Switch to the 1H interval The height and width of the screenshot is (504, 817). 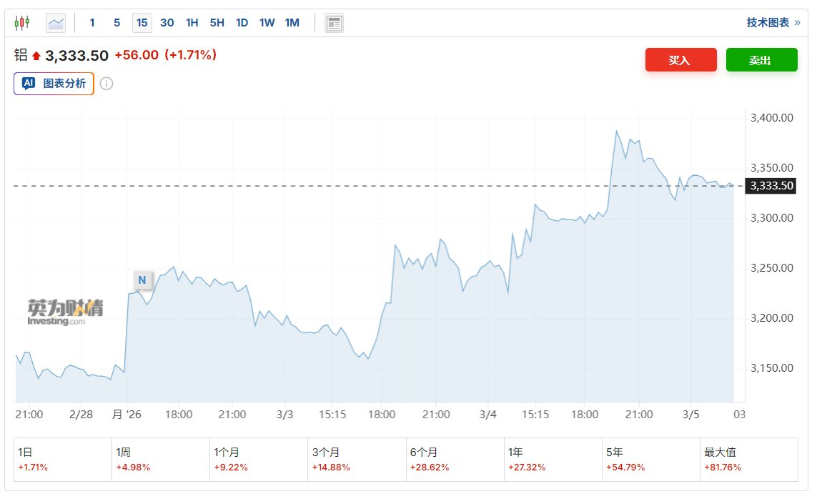click(x=192, y=23)
